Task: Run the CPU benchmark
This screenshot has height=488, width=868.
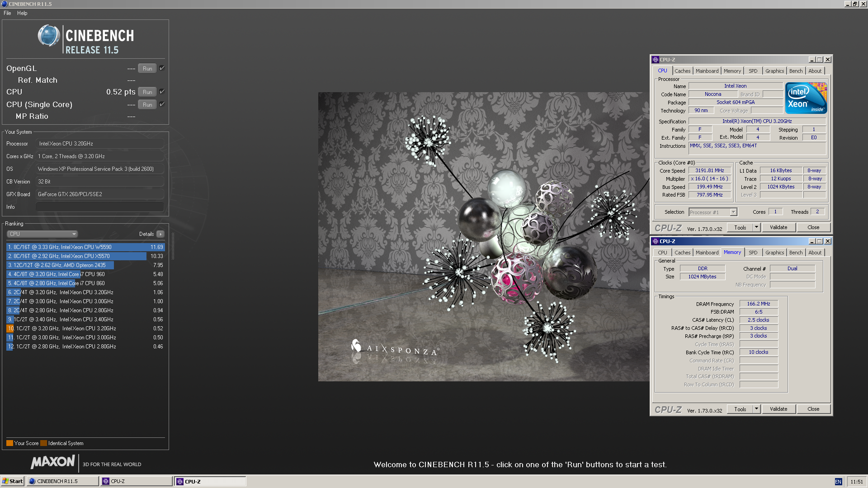Action: click(x=147, y=92)
